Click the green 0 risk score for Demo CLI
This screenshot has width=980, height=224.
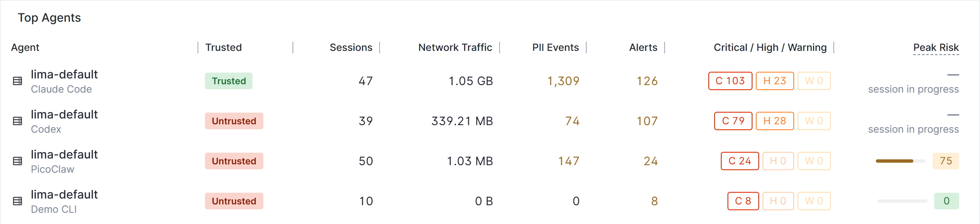click(946, 201)
